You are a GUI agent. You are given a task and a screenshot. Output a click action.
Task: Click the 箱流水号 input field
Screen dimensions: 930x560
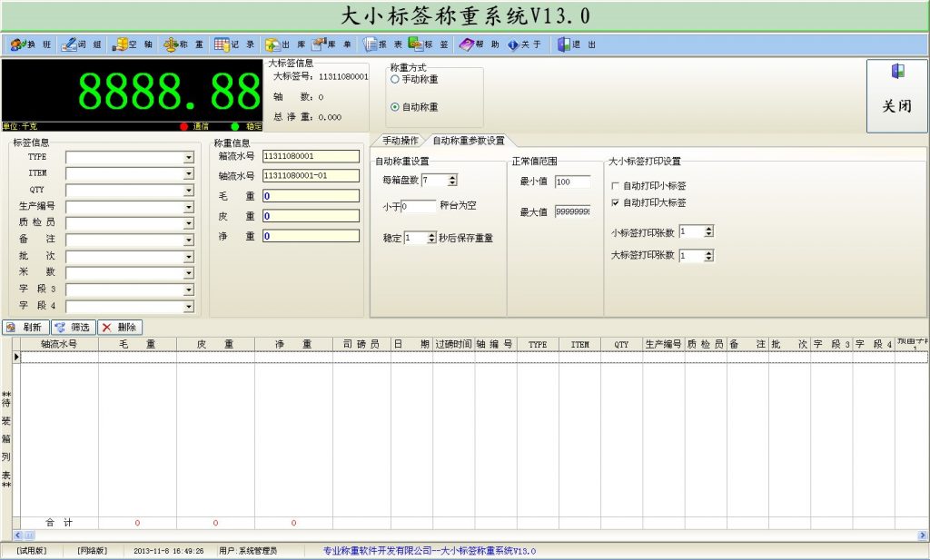pos(311,156)
